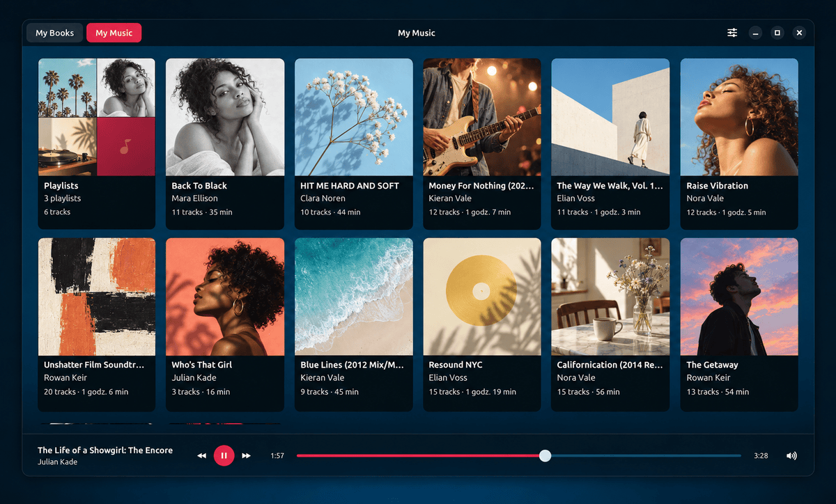Open Blue Lines ocean wave cover
The image size is (836, 504).
pos(354,297)
